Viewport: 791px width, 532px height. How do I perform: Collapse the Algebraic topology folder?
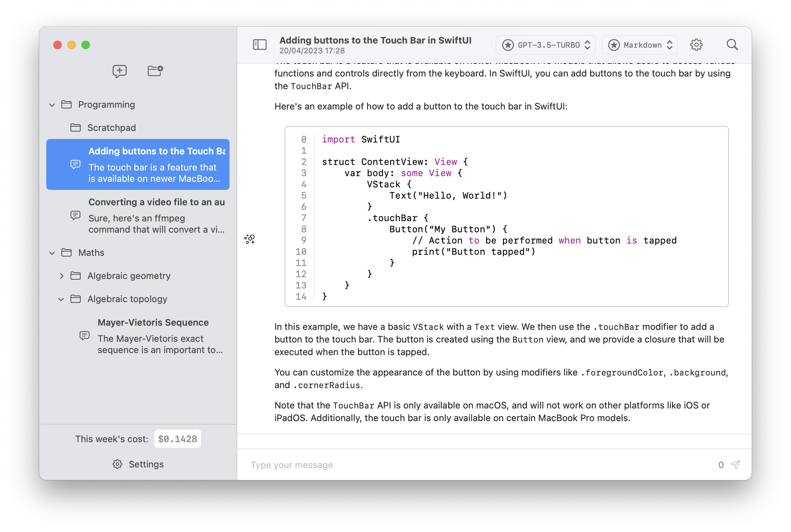[x=61, y=299]
